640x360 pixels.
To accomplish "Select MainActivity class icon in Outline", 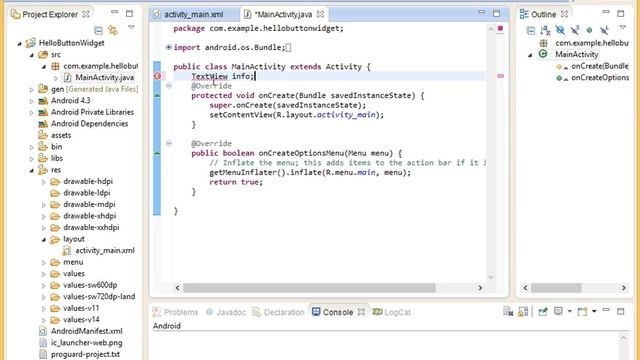I will tap(543, 54).
